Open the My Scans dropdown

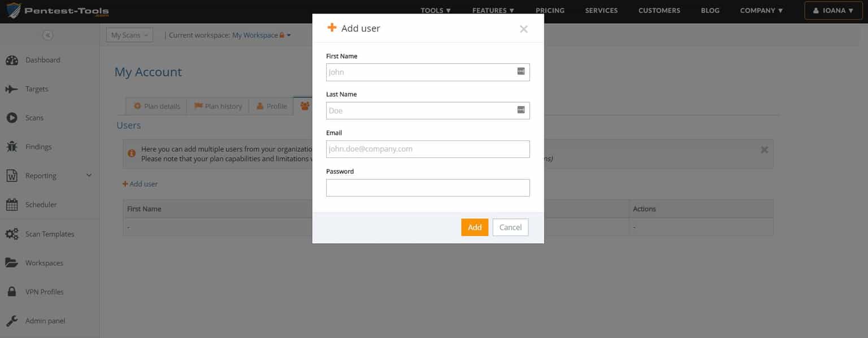(x=129, y=34)
